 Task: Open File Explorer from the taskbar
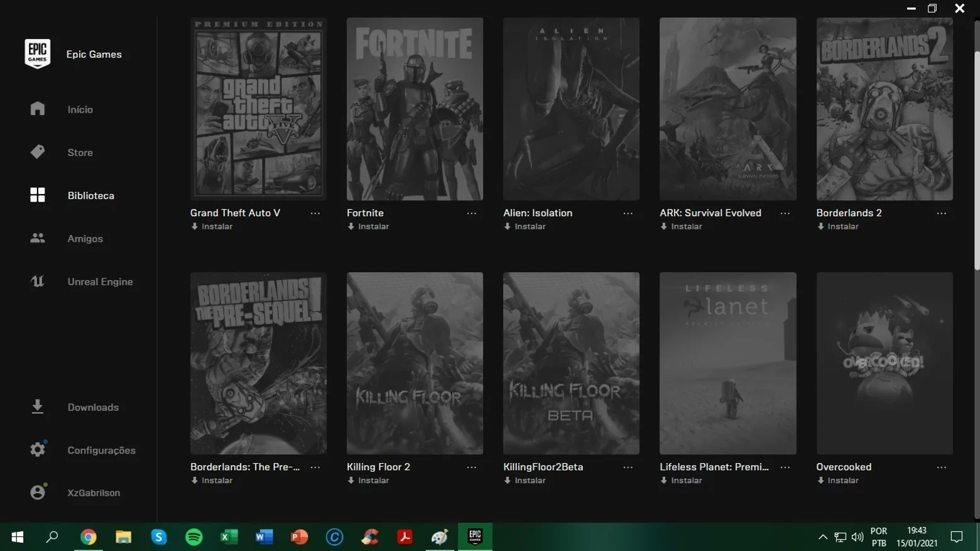pyautogui.click(x=123, y=537)
